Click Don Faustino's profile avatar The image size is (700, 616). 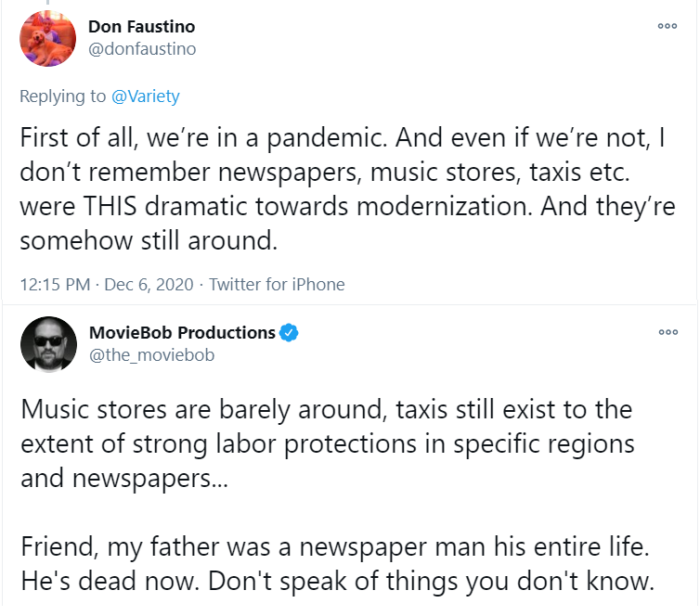[48, 38]
